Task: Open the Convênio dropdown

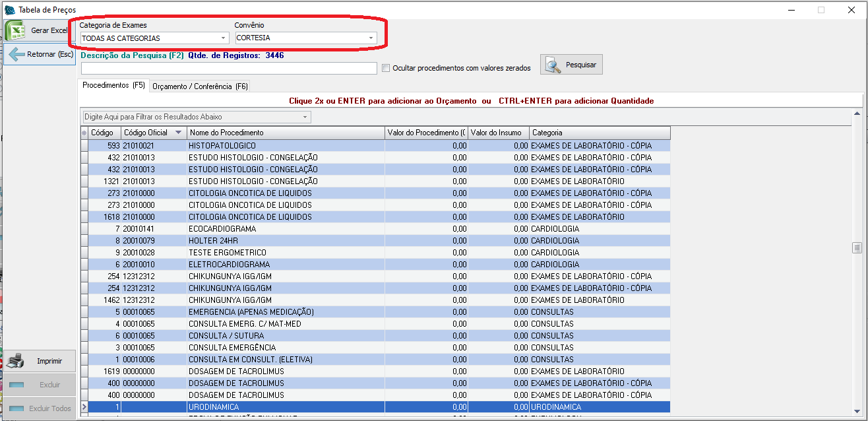Action: tap(371, 38)
